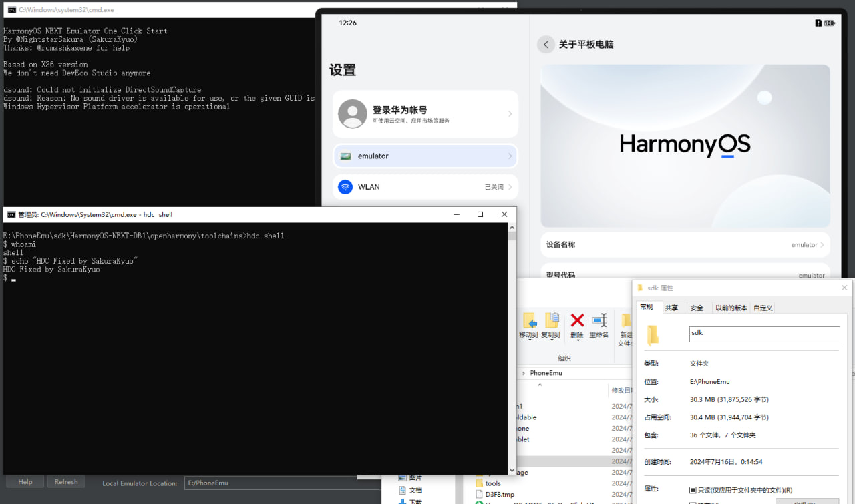Click the 重命名 (Rename) icon
855x504 pixels.
[599, 320]
